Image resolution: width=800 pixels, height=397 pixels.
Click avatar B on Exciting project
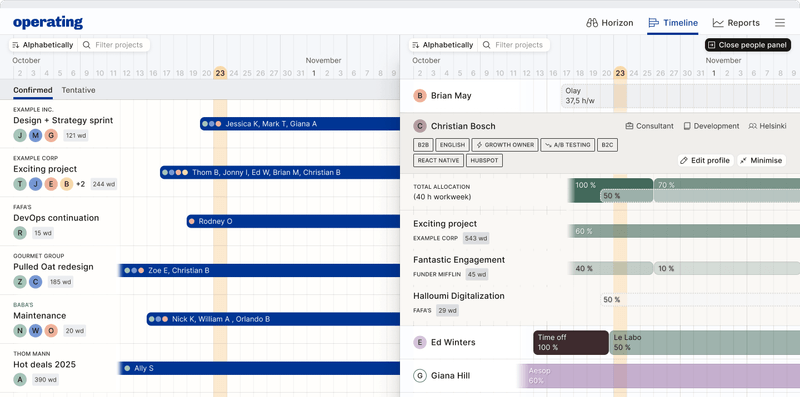point(66,184)
